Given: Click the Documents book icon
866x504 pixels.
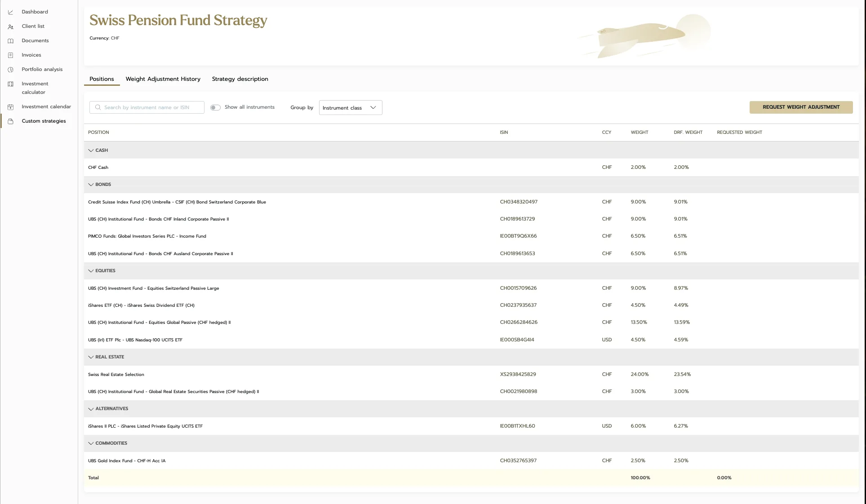Looking at the screenshot, I should pos(11,41).
